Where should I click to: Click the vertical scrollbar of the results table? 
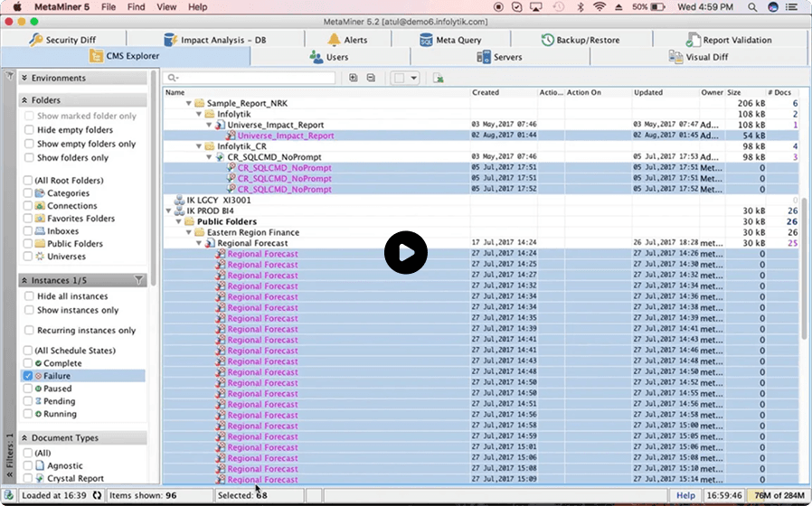tap(804, 269)
